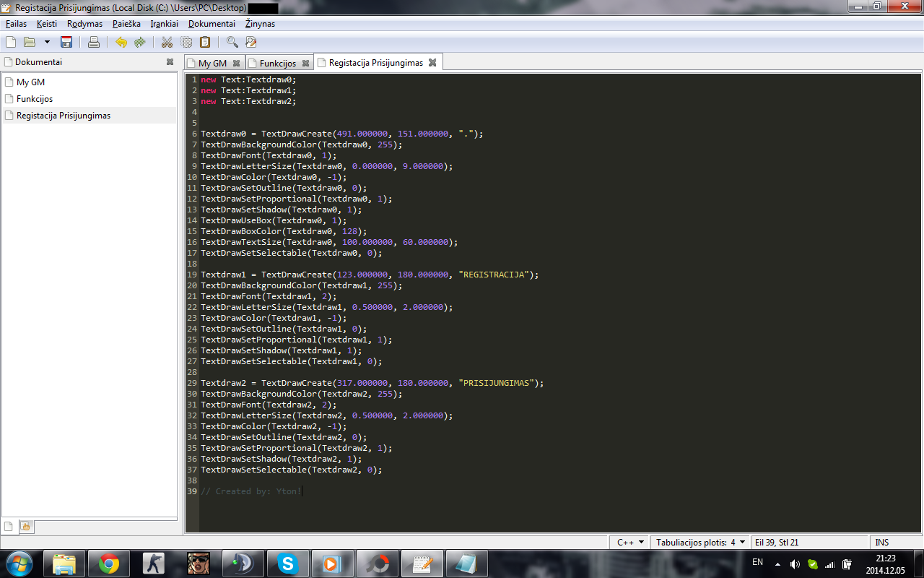Image resolution: width=924 pixels, height=578 pixels.
Task: Toggle the INS insert mode indicator
Action: [x=882, y=542]
